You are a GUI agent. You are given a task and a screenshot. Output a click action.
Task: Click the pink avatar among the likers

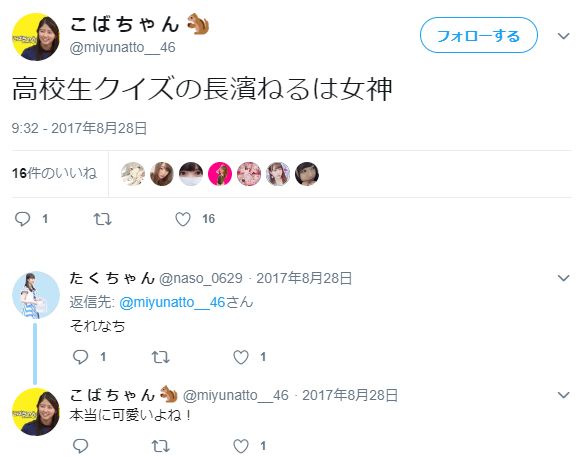(x=220, y=174)
